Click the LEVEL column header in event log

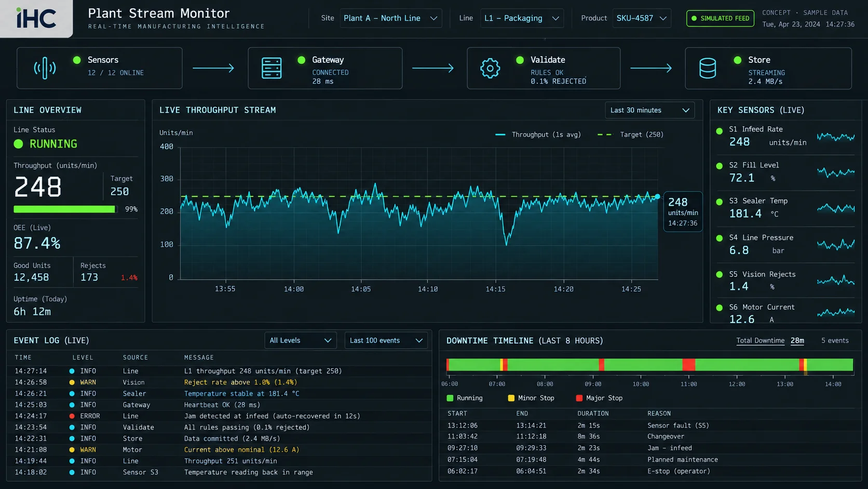tap(83, 358)
